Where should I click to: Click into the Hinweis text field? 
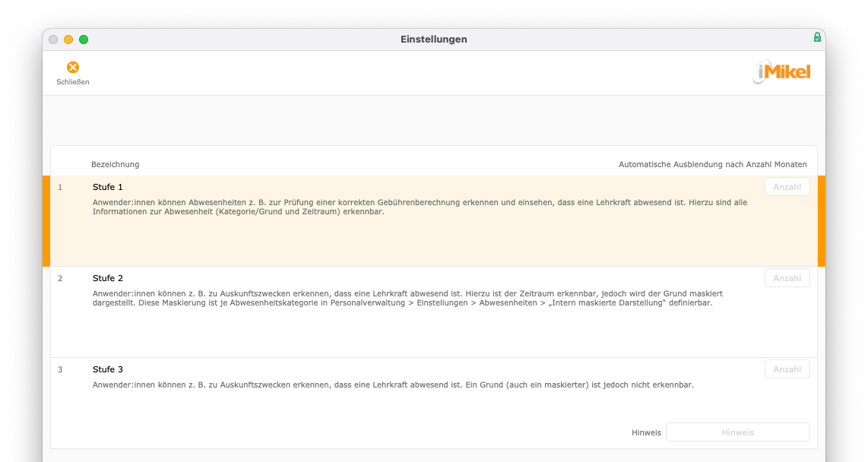[x=737, y=432]
